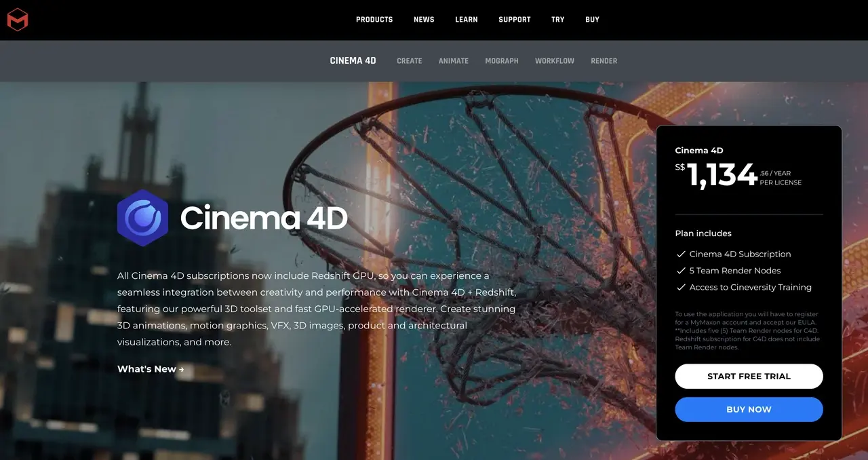Open the NEWS menu item
This screenshot has height=460, width=868.
click(424, 20)
